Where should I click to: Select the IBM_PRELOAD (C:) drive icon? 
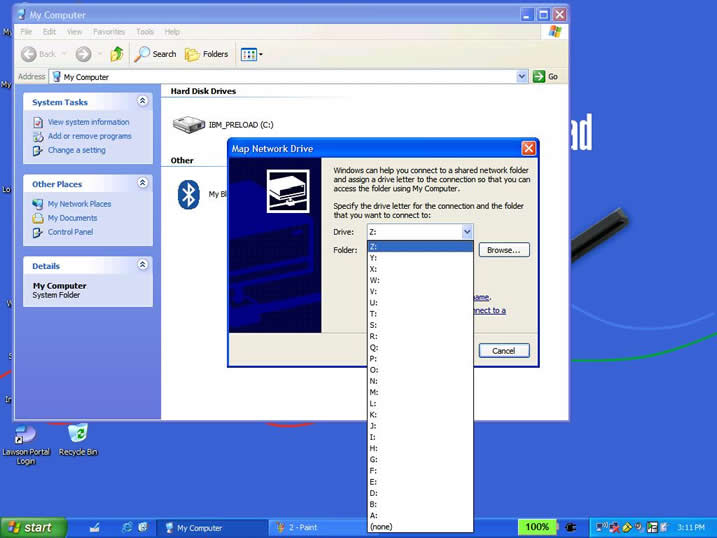(x=188, y=125)
